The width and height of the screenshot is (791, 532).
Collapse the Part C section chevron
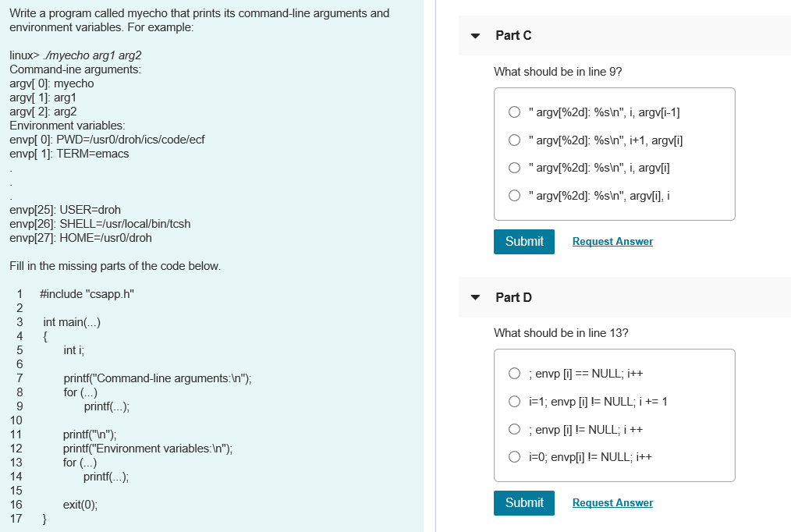point(474,35)
